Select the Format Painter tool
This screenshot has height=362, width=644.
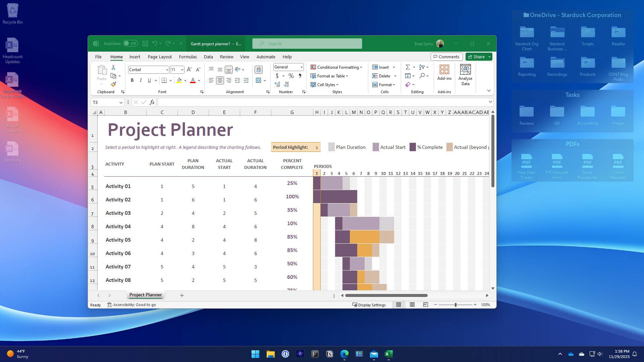(x=114, y=84)
